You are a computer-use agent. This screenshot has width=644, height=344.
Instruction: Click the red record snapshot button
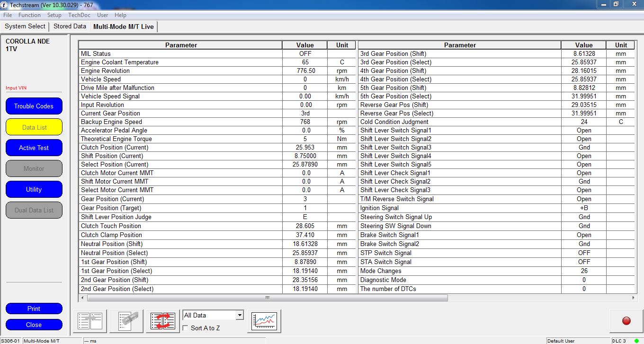pos(626,321)
